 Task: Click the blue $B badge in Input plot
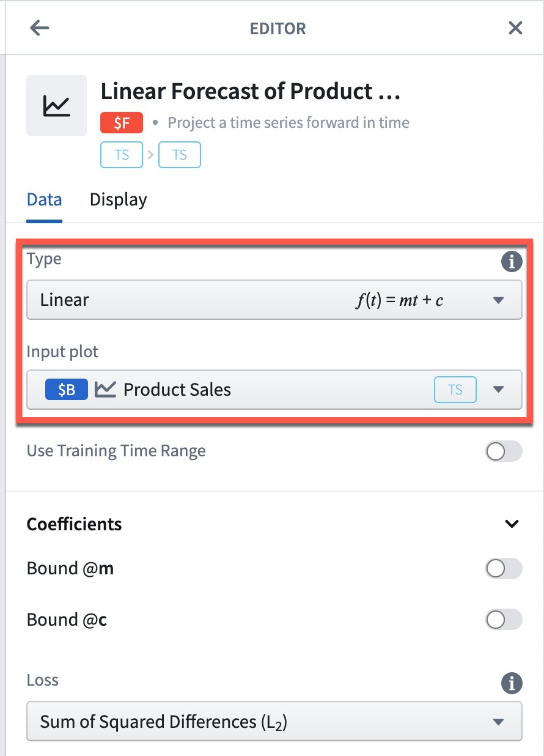(67, 390)
